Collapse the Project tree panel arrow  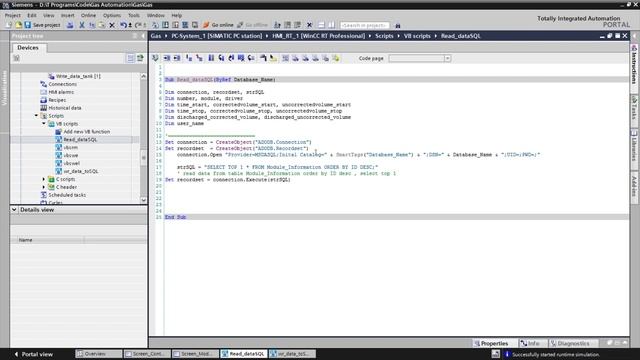[143, 36]
